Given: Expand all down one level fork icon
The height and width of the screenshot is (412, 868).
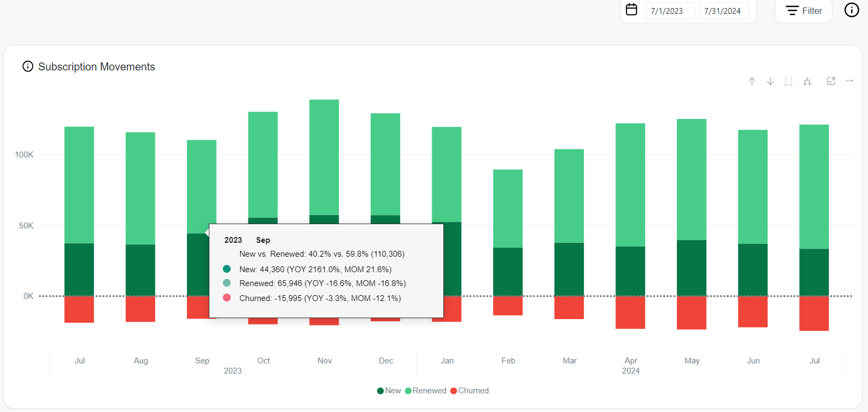Looking at the screenshot, I should tap(807, 81).
